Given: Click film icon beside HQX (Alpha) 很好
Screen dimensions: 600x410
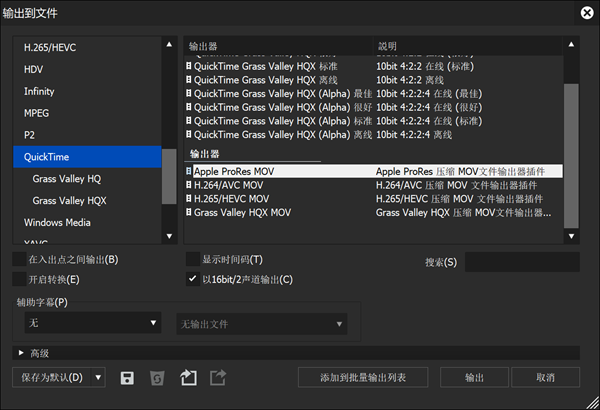Looking at the screenshot, I should (x=189, y=107).
